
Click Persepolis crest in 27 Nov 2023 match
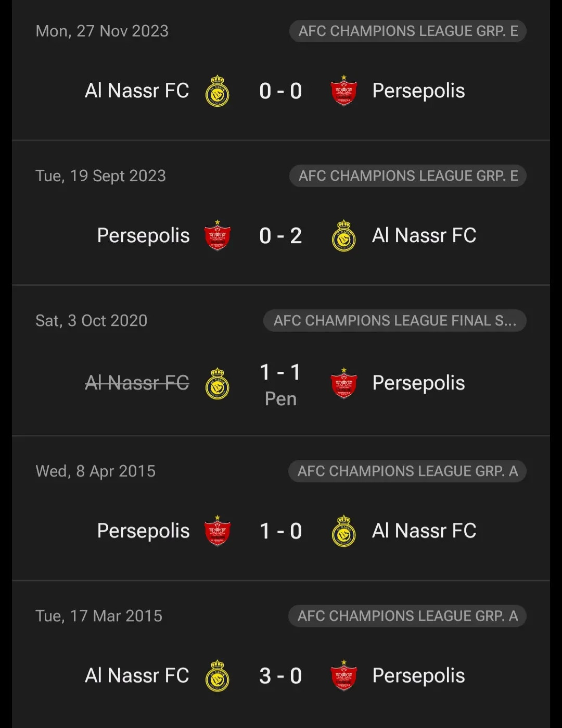tap(344, 91)
